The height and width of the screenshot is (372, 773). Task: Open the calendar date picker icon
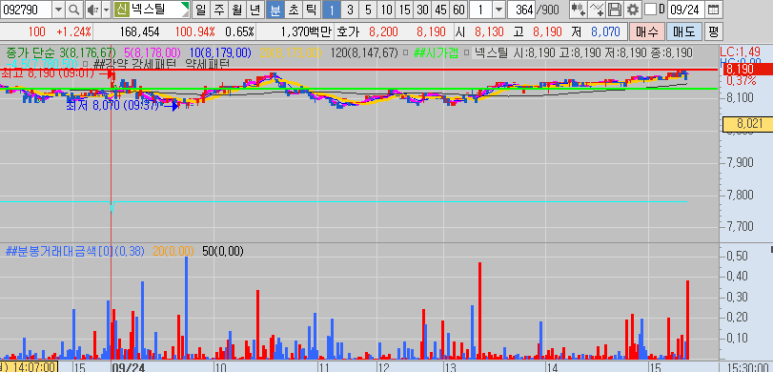click(712, 9)
